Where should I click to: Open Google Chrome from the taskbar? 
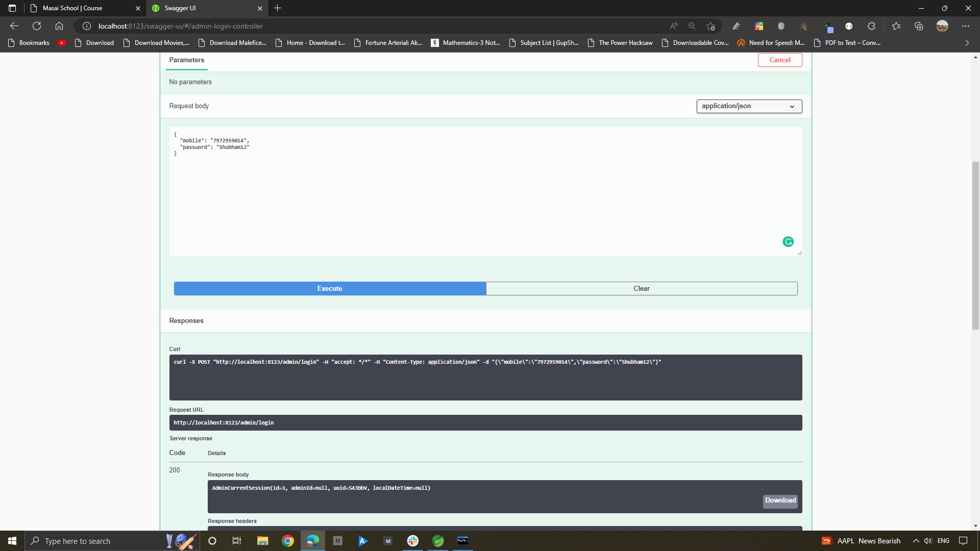click(x=288, y=541)
